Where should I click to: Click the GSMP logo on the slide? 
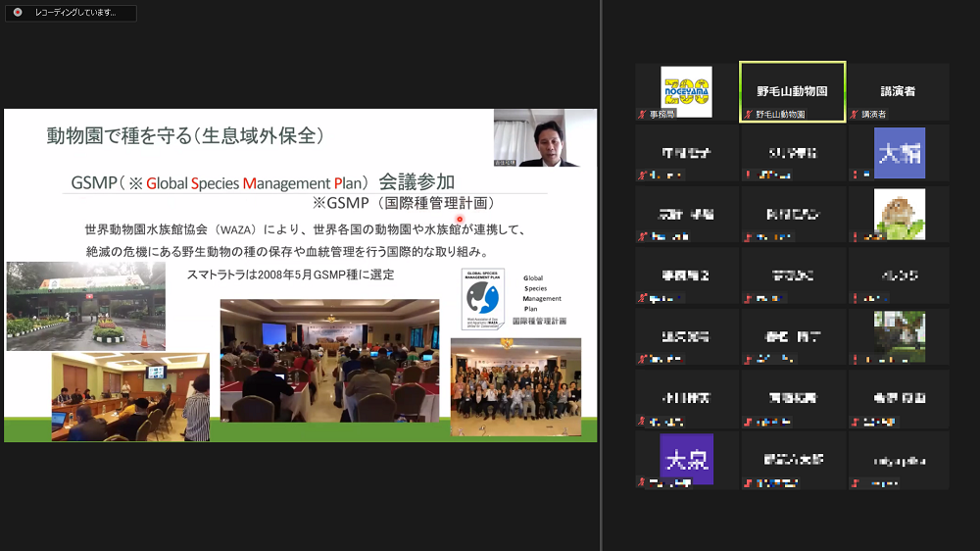[481, 299]
